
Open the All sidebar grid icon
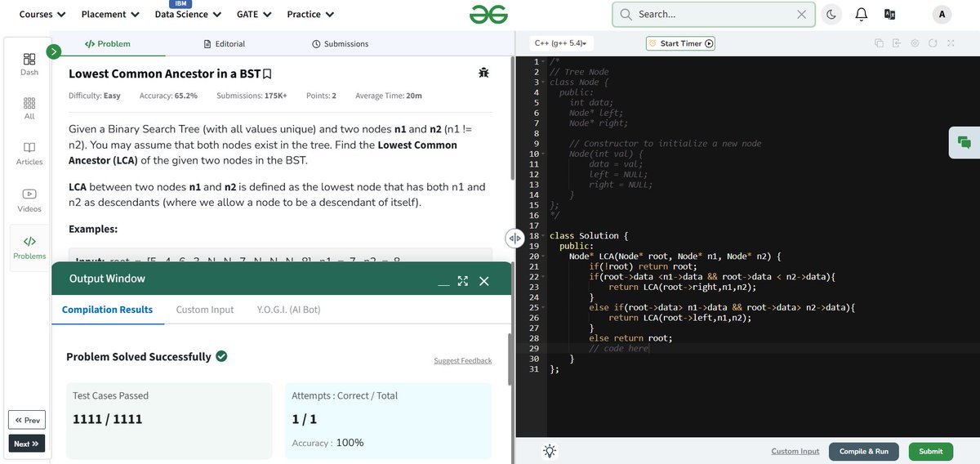point(29,109)
